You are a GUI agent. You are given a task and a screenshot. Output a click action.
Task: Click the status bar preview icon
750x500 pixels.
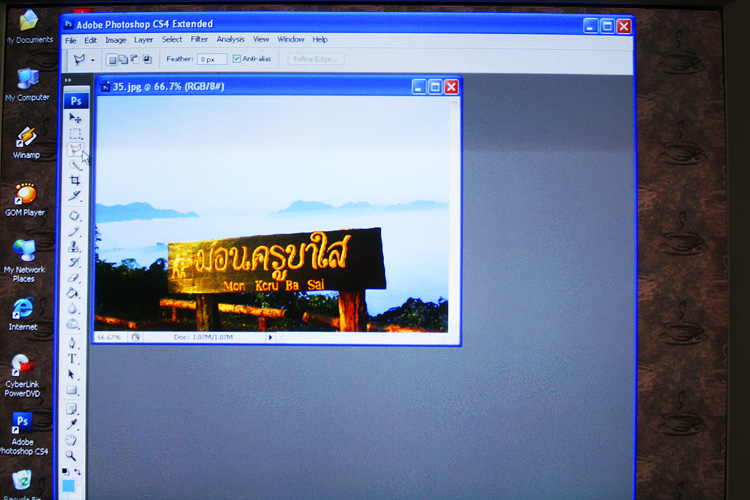pyautogui.click(x=136, y=337)
